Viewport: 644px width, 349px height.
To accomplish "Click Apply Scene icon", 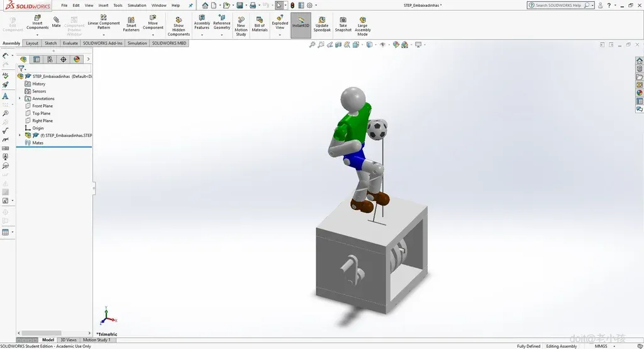I will point(404,45).
